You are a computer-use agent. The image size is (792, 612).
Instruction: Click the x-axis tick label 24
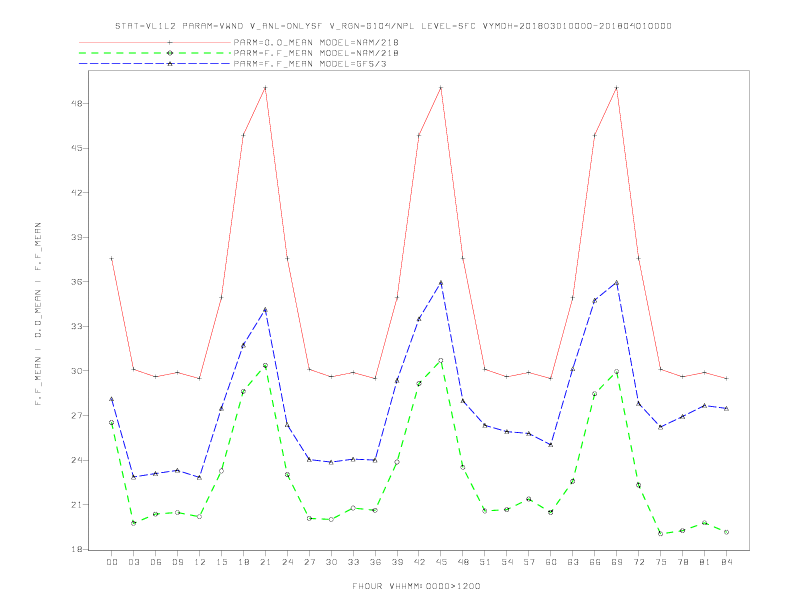coord(287,562)
